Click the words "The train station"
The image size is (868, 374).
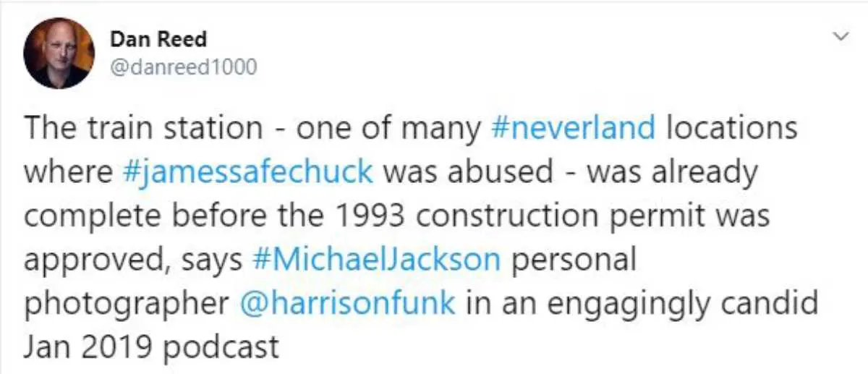point(142,129)
